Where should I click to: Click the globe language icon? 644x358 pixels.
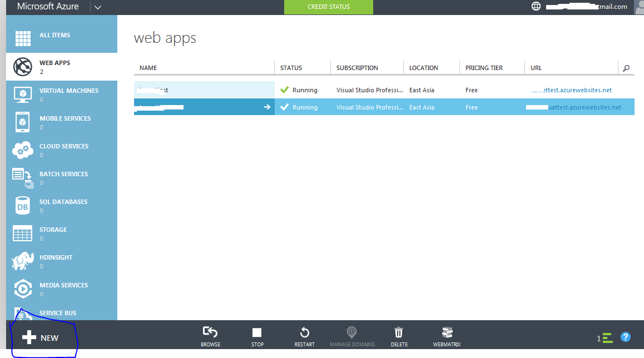coord(536,6)
